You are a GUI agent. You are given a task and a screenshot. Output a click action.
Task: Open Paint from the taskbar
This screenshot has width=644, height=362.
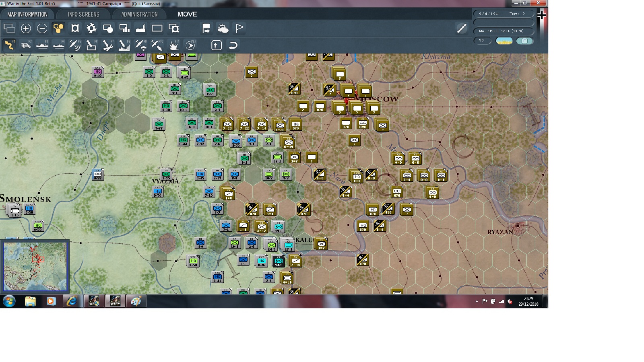click(x=136, y=301)
